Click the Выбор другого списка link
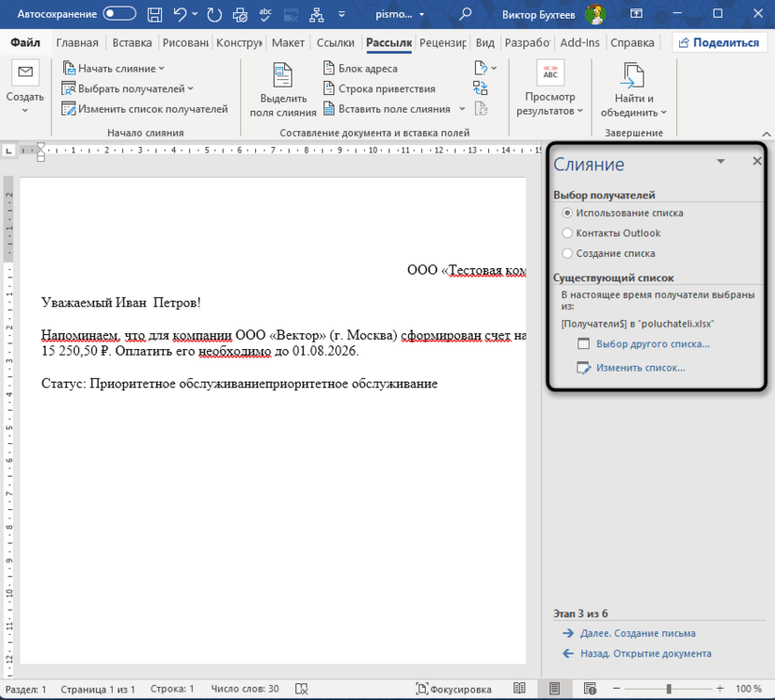The width and height of the screenshot is (775, 700). 652,343
